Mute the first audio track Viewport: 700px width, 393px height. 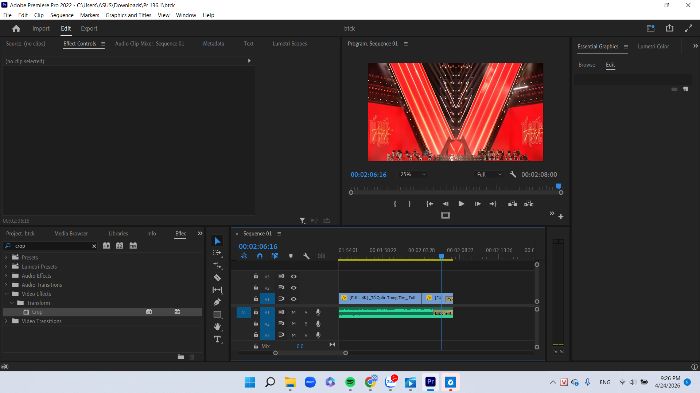pos(293,312)
